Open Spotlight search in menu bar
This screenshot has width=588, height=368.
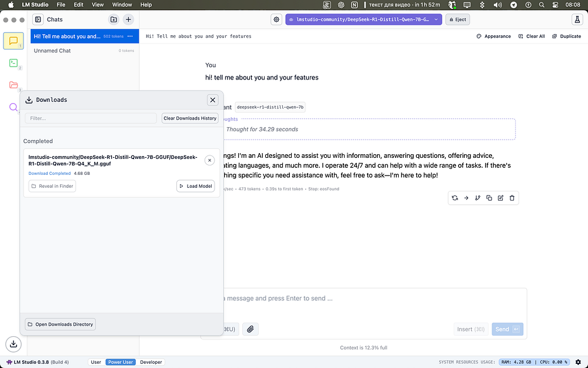[x=542, y=5]
